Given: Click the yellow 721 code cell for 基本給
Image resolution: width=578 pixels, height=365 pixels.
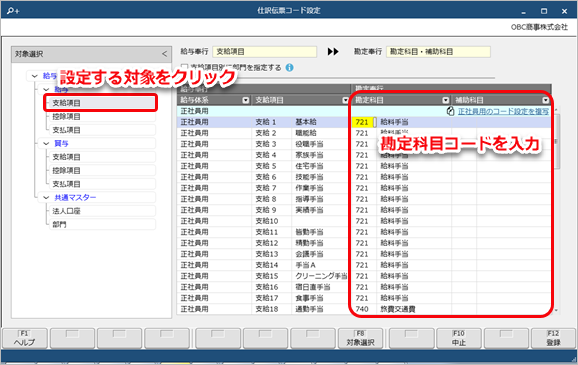Looking at the screenshot, I should click(362, 122).
